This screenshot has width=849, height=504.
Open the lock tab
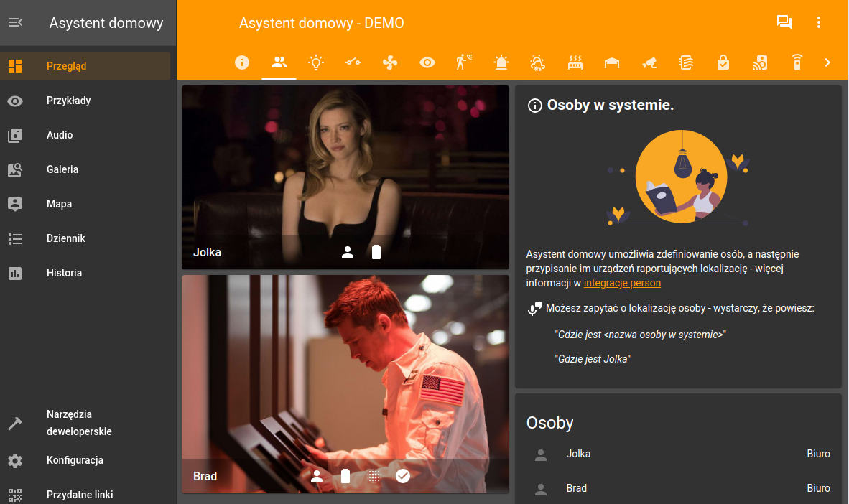[x=723, y=62]
